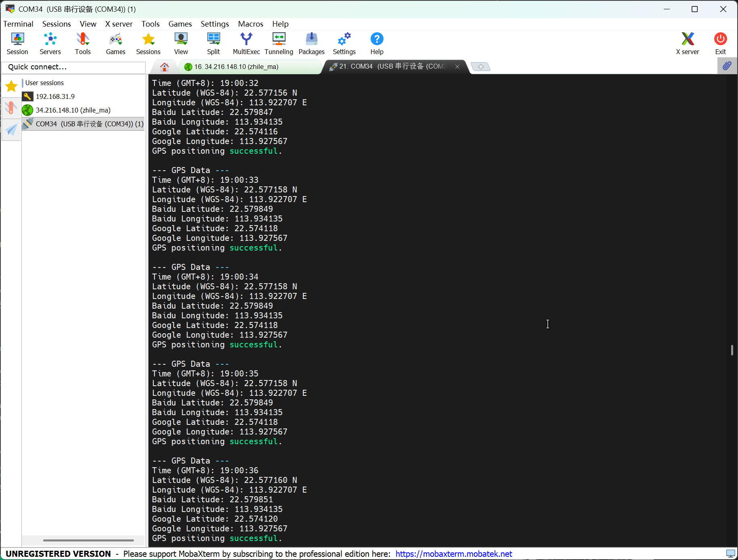The height and width of the screenshot is (560, 738).
Task: Open the Sessions menu in menu bar
Action: [x=56, y=24]
